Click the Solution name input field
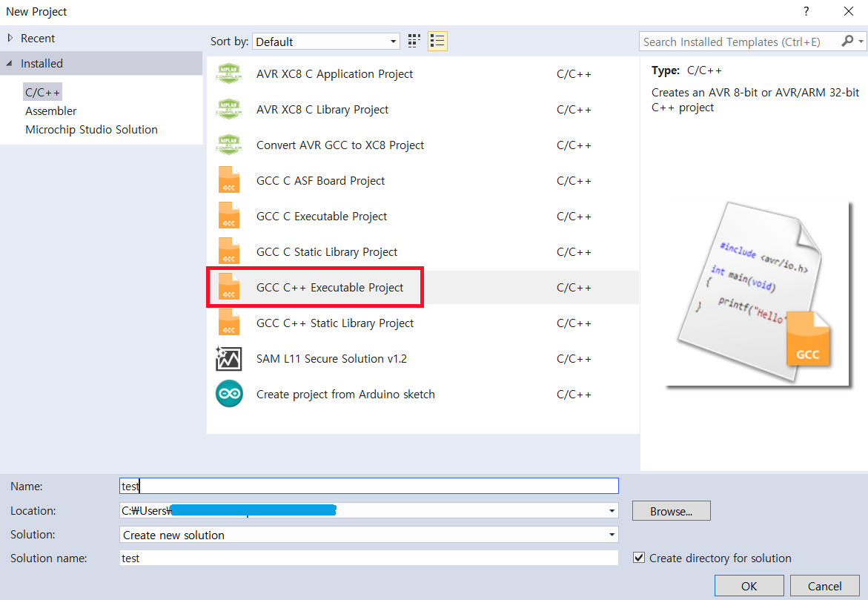 pyautogui.click(x=368, y=558)
